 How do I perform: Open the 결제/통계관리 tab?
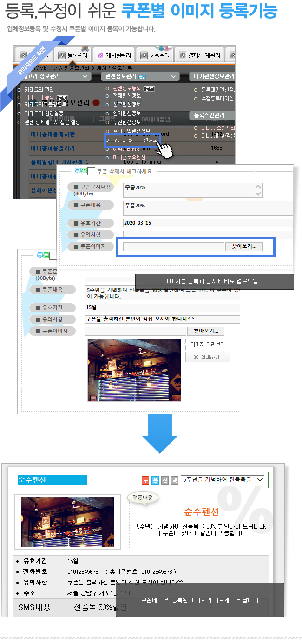point(199,55)
